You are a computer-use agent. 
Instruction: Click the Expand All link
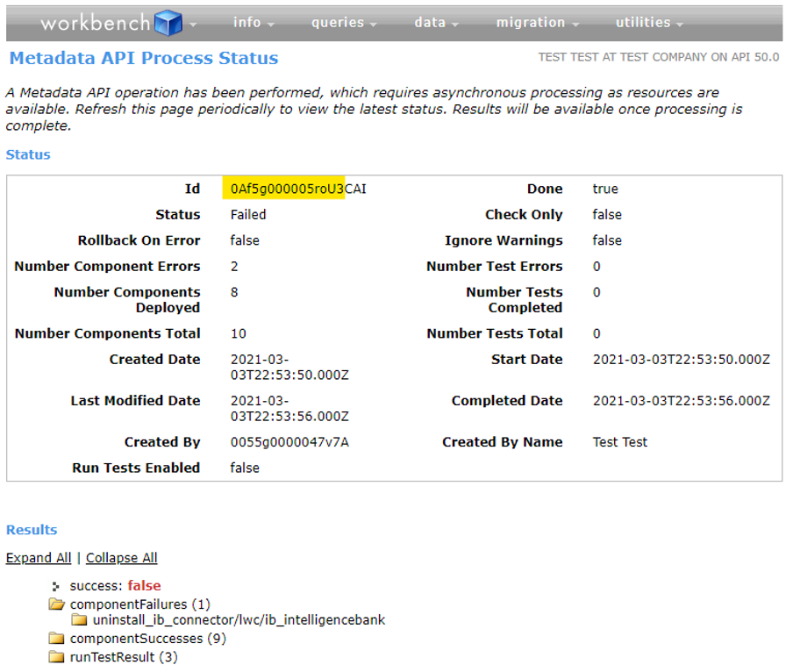pos(39,558)
